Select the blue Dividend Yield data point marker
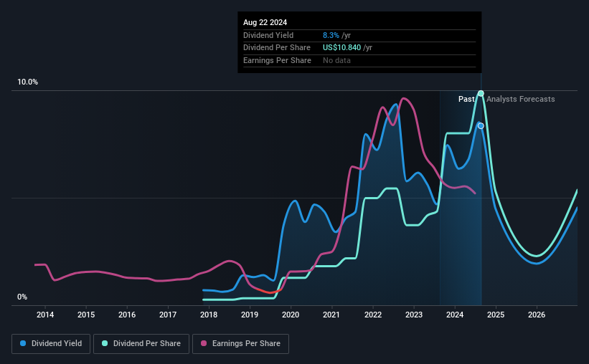The height and width of the screenshot is (364, 589). coord(481,125)
